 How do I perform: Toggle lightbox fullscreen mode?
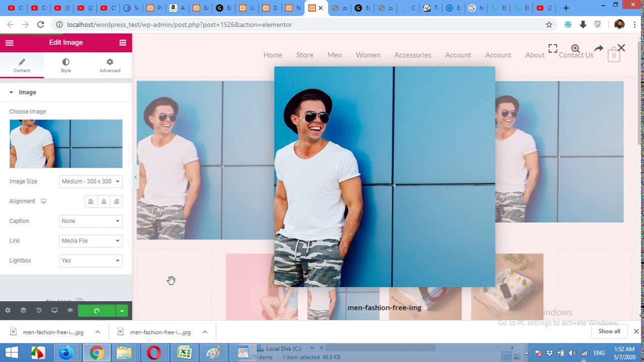pyautogui.click(x=552, y=48)
